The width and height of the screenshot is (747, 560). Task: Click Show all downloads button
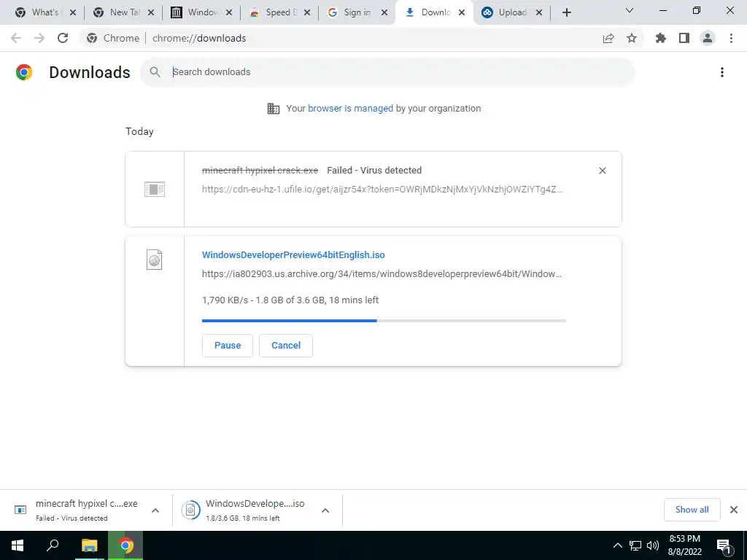click(x=692, y=510)
